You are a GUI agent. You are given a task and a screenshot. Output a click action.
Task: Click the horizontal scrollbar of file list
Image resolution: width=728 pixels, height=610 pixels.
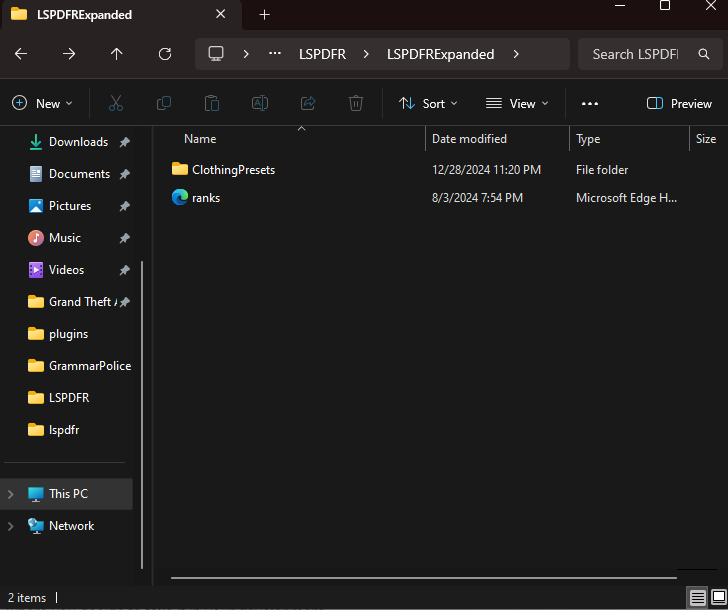tap(423, 578)
